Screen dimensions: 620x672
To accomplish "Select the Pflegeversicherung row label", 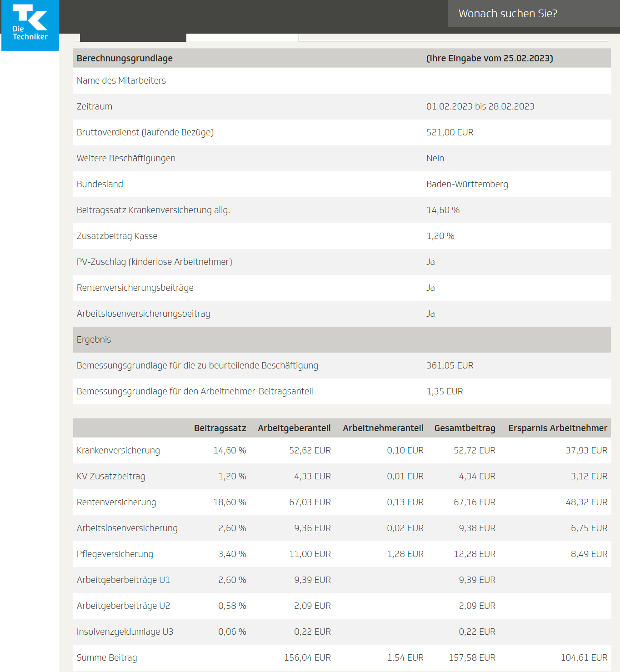I will 115,554.
